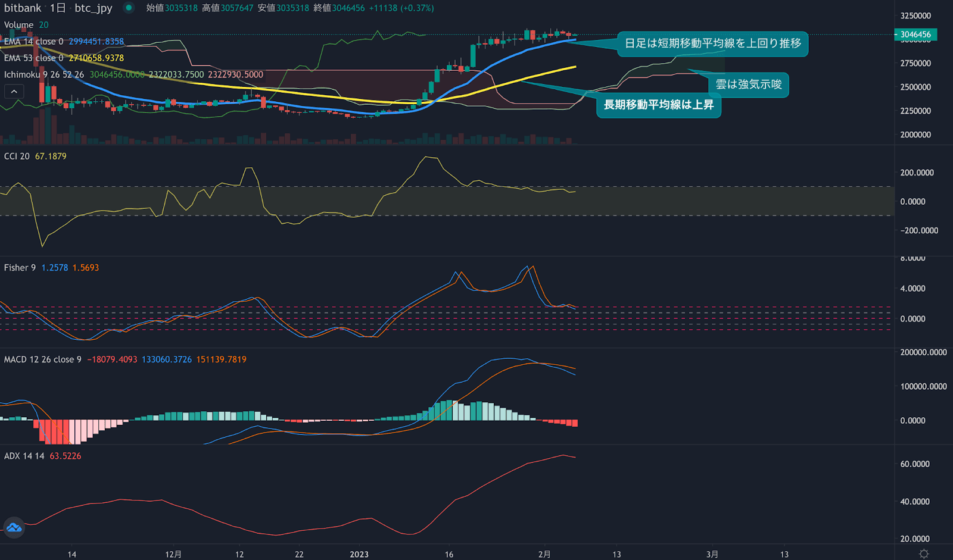Click the 日足は短期移動平均線を上回り推移 annotation

coord(712,43)
